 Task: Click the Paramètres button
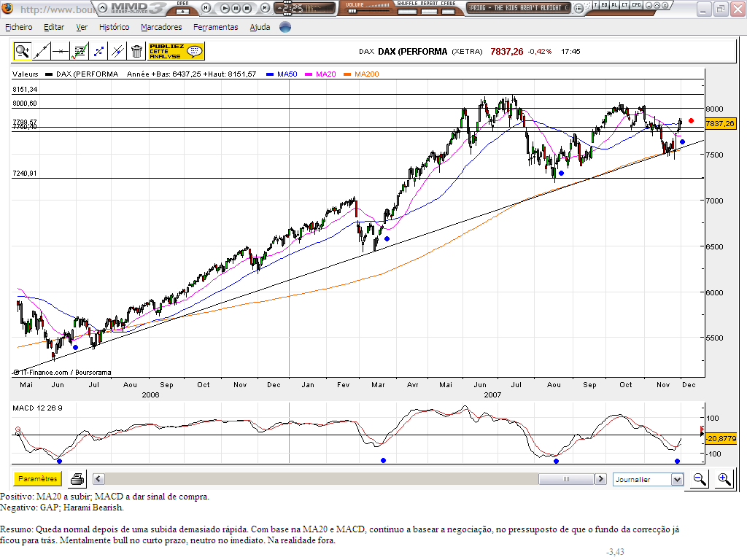click(x=38, y=478)
